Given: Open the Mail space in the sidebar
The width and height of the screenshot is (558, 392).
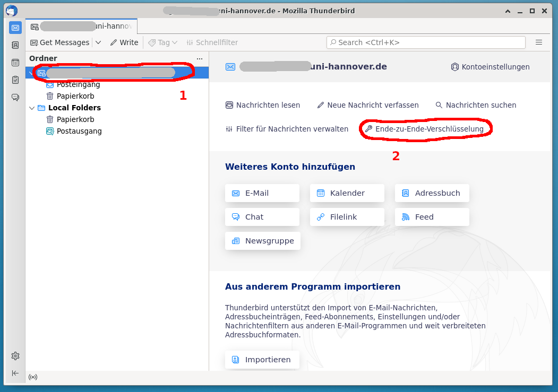Looking at the screenshot, I should click(15, 28).
